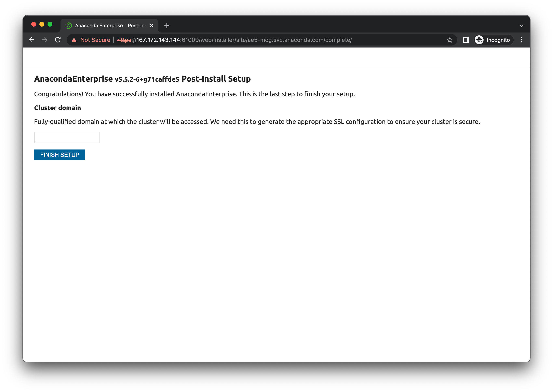Screen dimensions: 553x392
Task: Click the browser back arrow
Action: click(32, 40)
